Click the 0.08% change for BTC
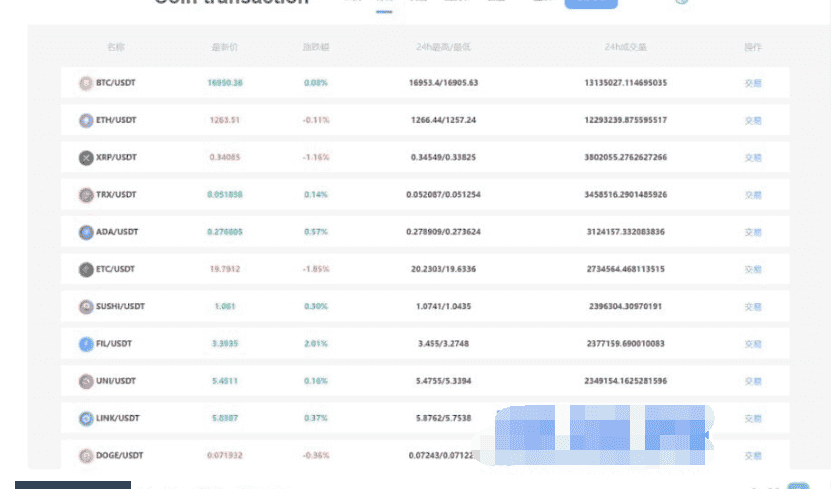The image size is (840, 489). click(x=316, y=82)
